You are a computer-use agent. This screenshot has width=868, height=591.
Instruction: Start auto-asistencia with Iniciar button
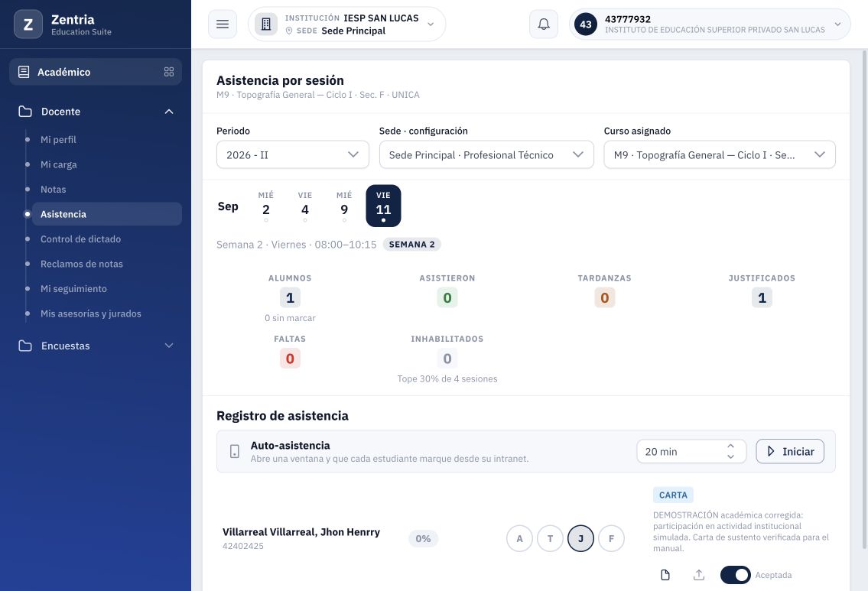[x=790, y=452]
